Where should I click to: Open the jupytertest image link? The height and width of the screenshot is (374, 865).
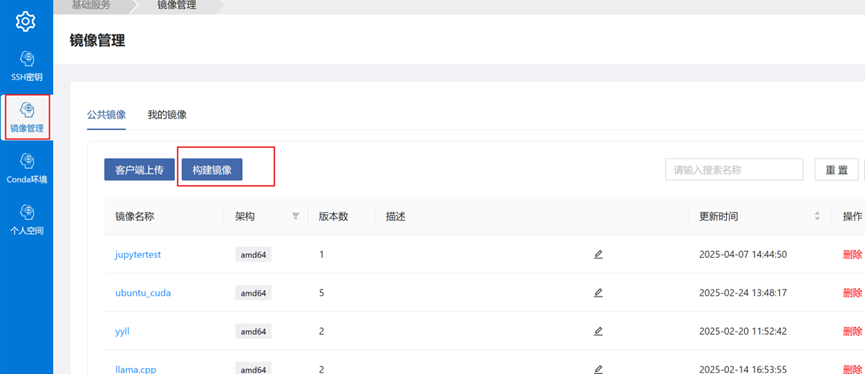tap(138, 255)
